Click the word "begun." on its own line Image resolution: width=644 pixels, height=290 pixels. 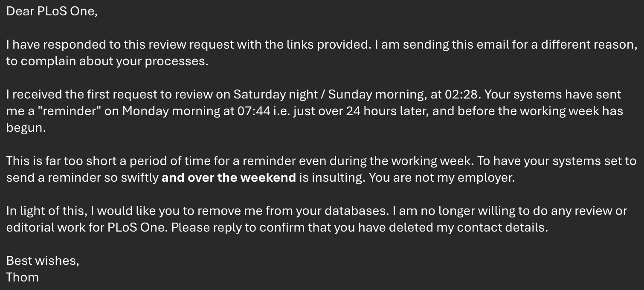26,128
